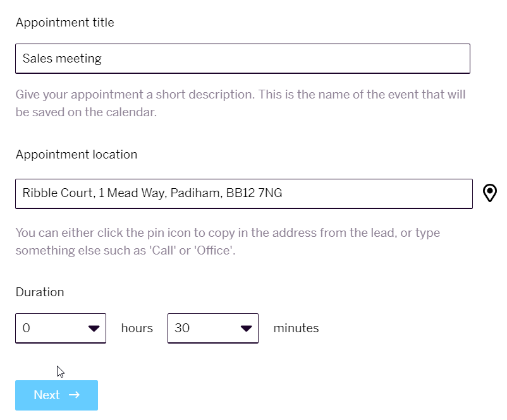The image size is (507, 420).
Task: Click the 'hours' label text
Action: [137, 328]
